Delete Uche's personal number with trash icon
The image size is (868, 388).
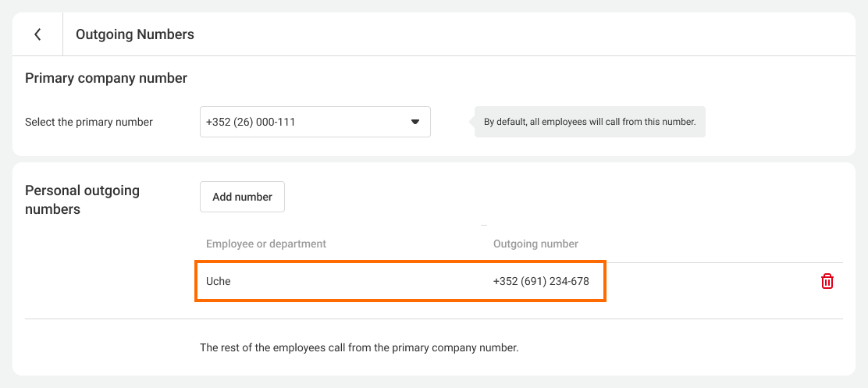(827, 282)
